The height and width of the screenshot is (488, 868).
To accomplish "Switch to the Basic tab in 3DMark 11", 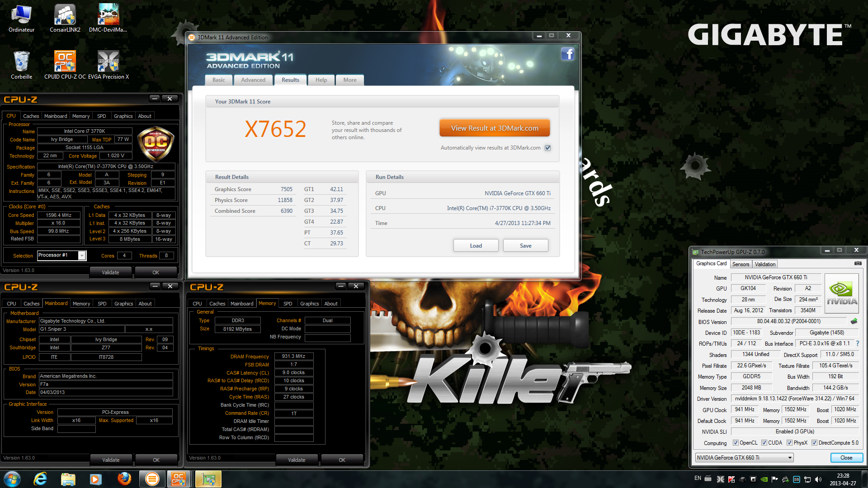I will tap(219, 80).
